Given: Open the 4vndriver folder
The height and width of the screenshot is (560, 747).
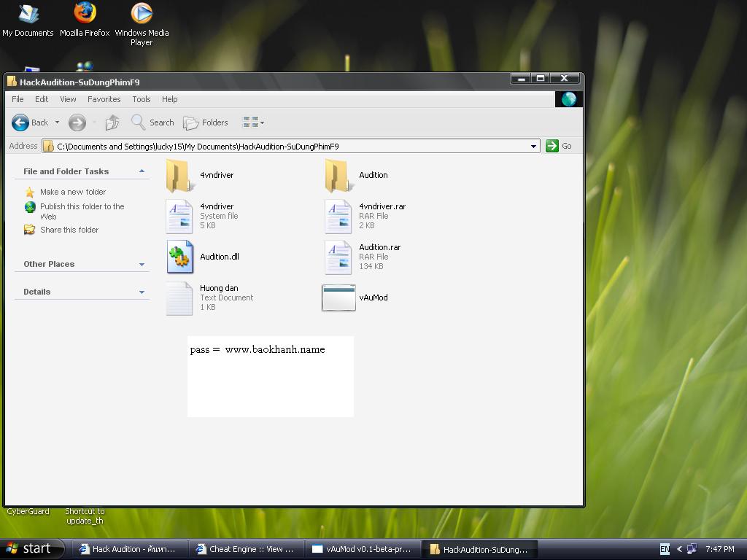Looking at the screenshot, I should coord(179,175).
